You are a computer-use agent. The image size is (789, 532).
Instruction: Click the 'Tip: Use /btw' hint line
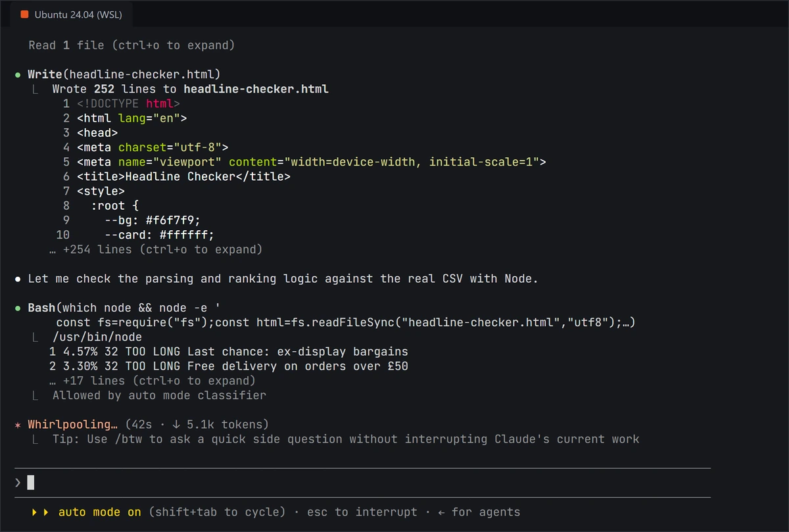tap(346, 439)
